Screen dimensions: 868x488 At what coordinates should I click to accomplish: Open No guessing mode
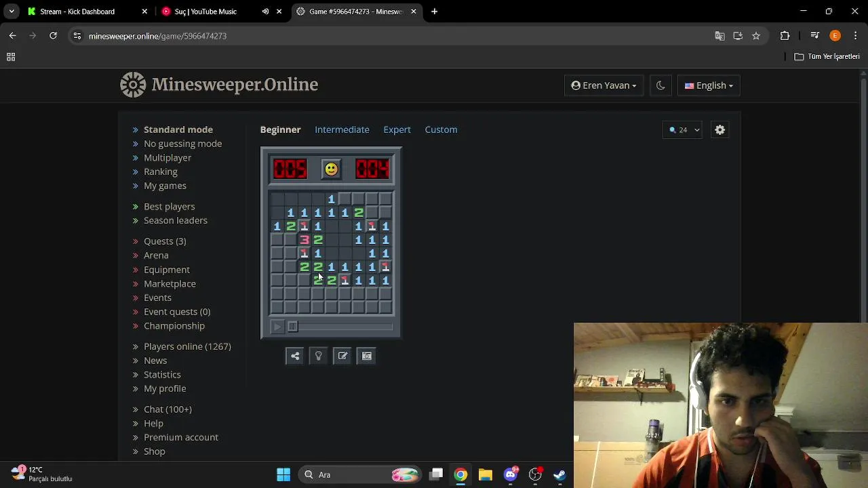coord(182,144)
